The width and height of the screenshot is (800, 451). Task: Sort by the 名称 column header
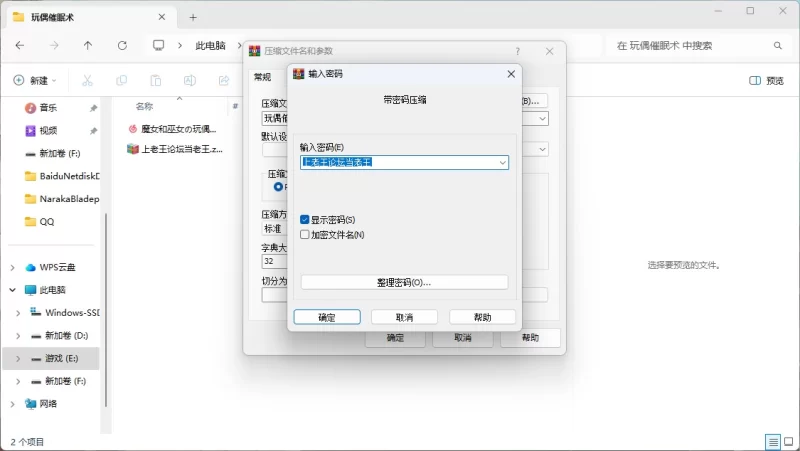[x=144, y=106]
